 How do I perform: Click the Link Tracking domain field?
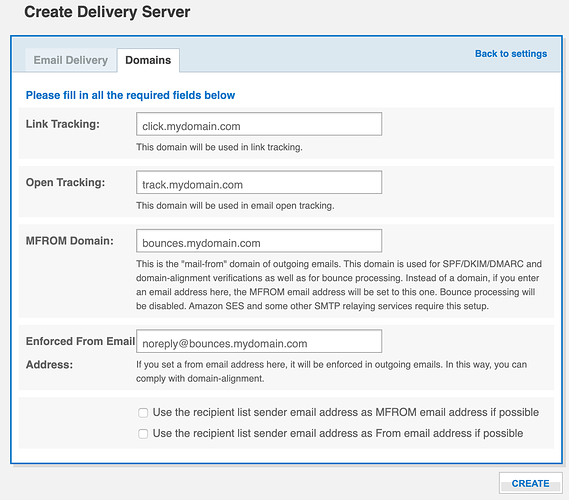point(259,124)
